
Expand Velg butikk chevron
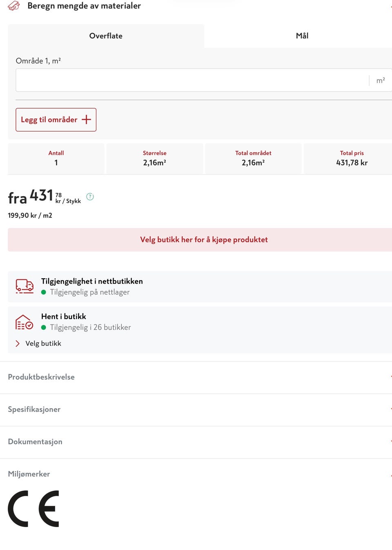tap(18, 344)
